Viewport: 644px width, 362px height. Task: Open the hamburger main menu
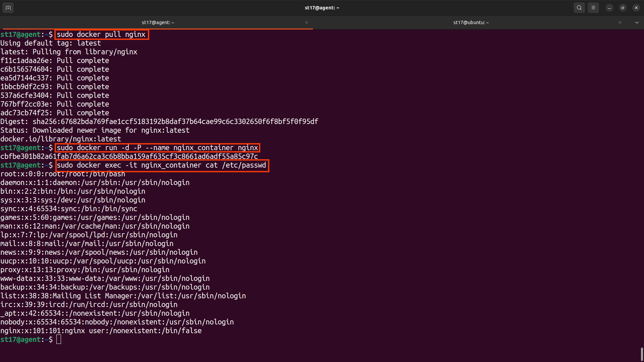(x=593, y=8)
